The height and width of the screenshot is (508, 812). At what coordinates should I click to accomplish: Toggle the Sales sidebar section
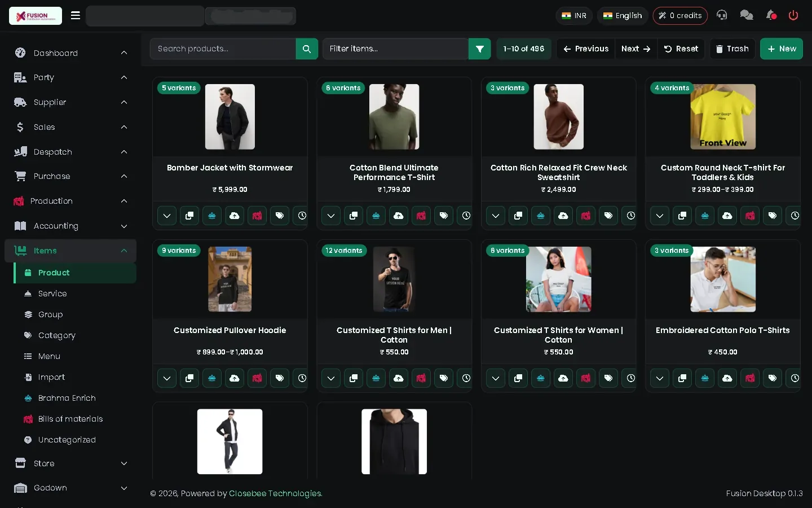(x=70, y=127)
